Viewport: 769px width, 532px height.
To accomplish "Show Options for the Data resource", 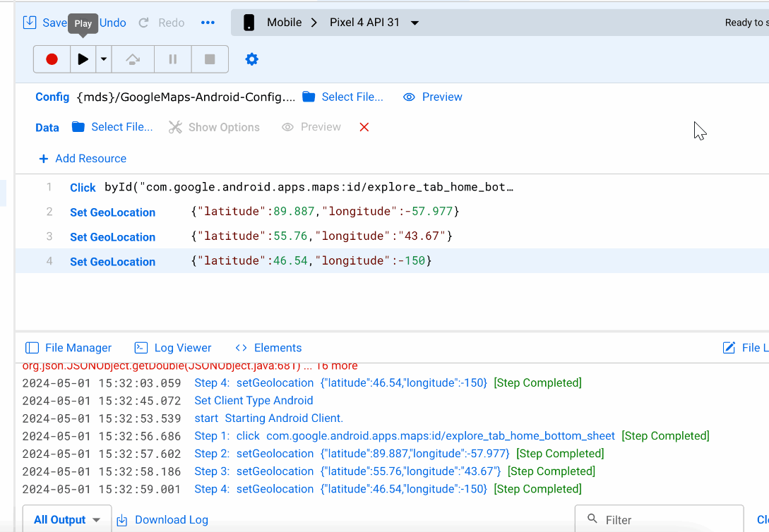I will [x=215, y=128].
